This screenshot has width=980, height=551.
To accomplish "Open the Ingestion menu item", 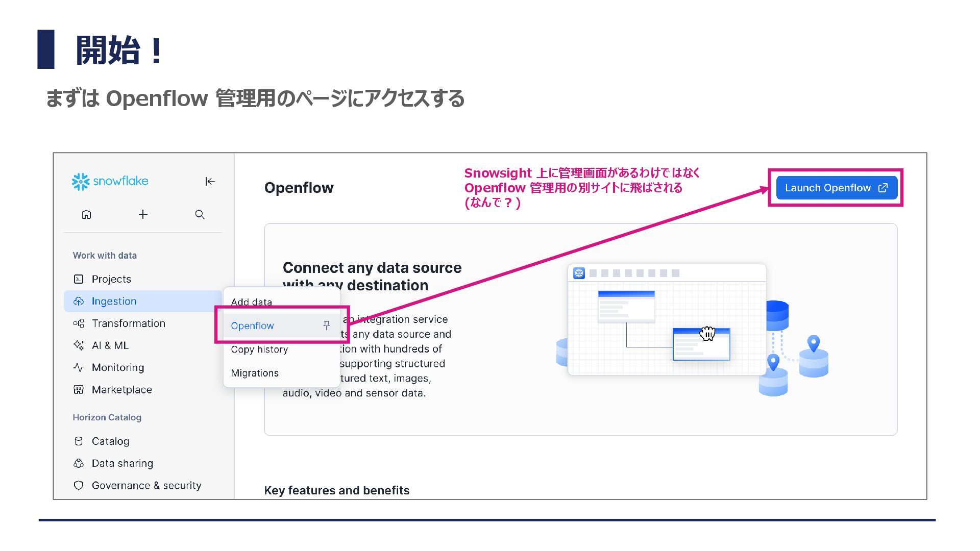I will pyautogui.click(x=114, y=301).
